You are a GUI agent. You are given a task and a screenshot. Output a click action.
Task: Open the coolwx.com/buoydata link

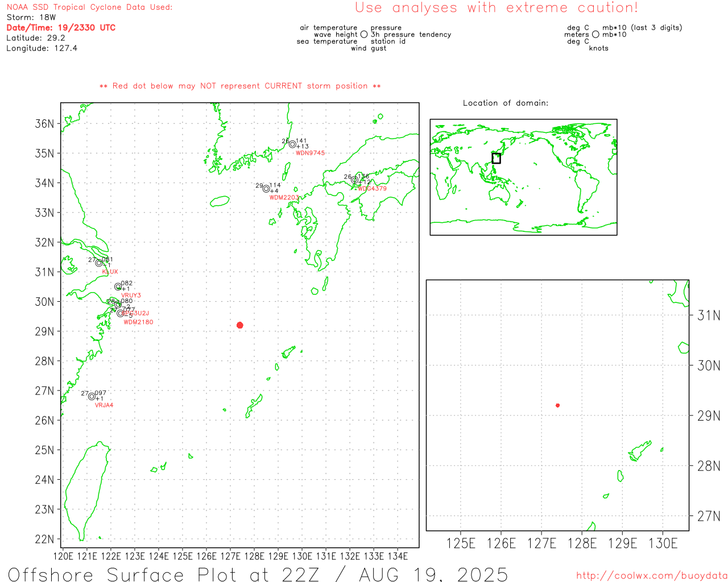(652, 576)
